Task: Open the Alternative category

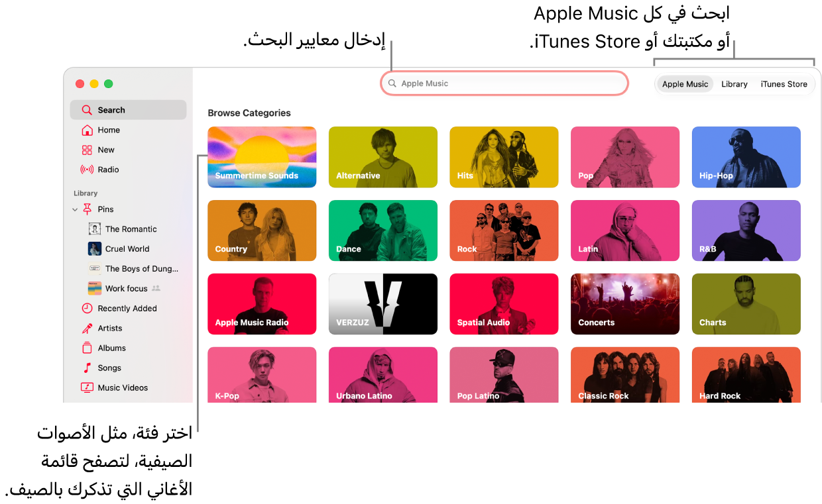Action: [x=383, y=157]
